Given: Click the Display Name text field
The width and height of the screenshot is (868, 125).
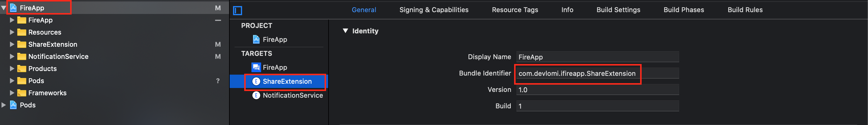Looking at the screenshot, I should coord(597,57).
